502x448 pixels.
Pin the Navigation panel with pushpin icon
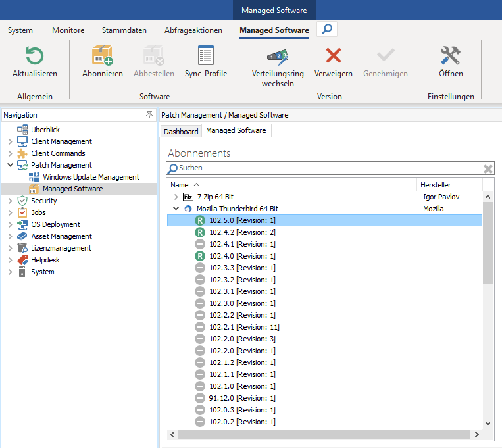(x=149, y=115)
